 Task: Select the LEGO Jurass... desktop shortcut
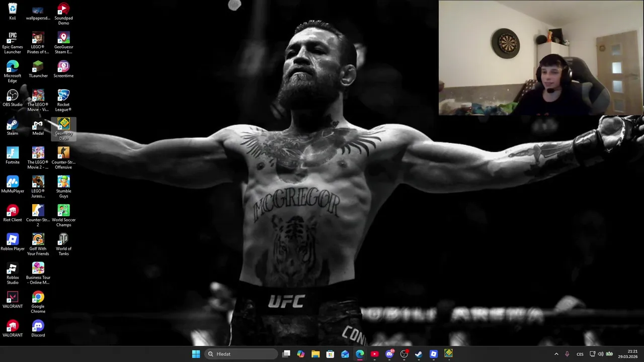click(38, 187)
